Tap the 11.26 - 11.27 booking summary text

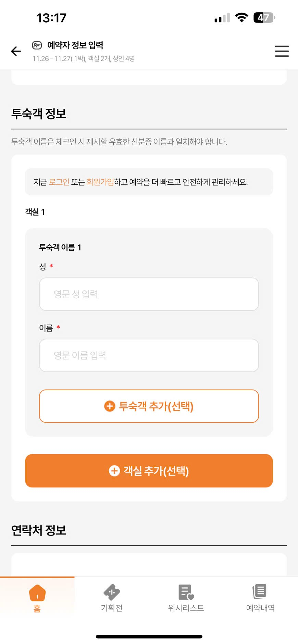83,59
